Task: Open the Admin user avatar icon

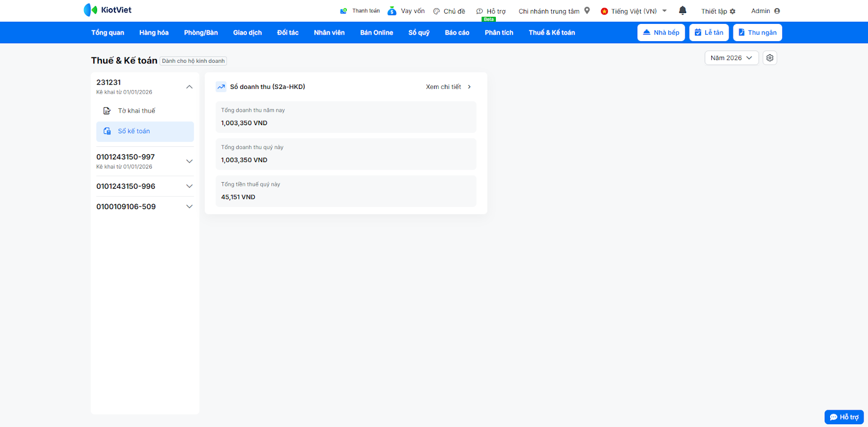Action: [777, 11]
